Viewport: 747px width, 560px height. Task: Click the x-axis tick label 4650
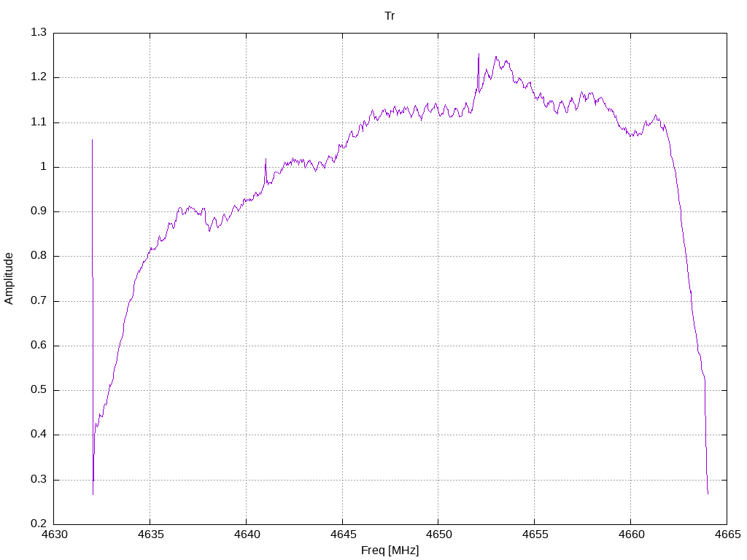click(438, 534)
